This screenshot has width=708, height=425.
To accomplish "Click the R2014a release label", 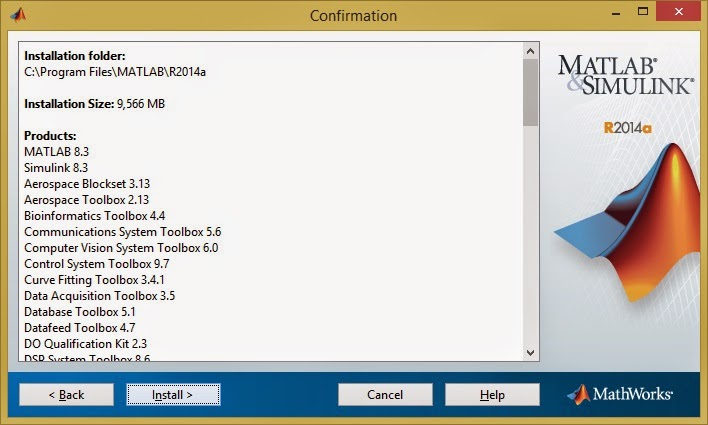I will [x=627, y=128].
